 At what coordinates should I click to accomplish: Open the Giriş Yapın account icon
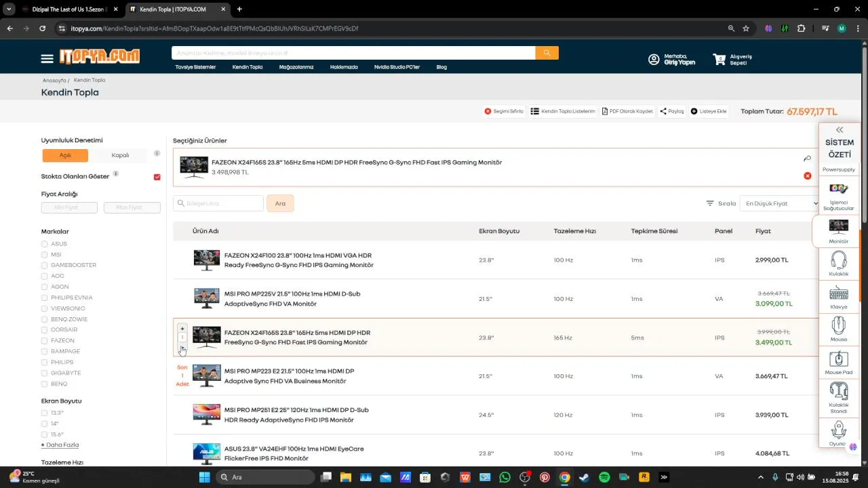pyautogui.click(x=654, y=60)
